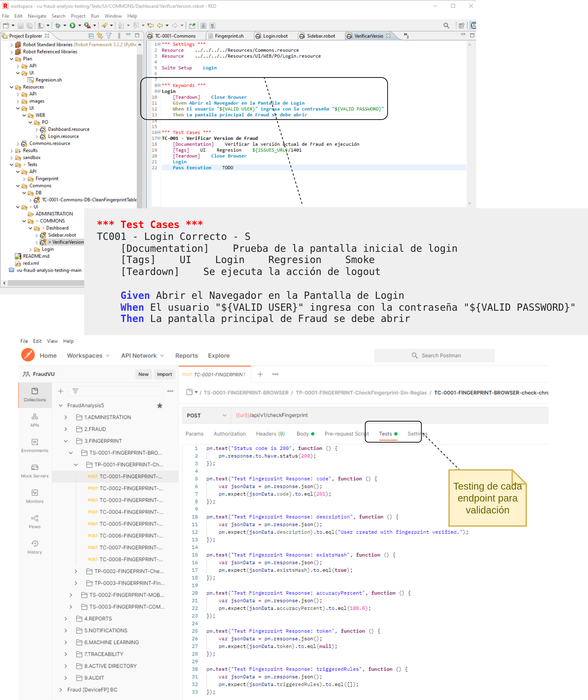588x700 pixels.
Task: Open the Workspaces dropdown menu
Action: pos(88,356)
